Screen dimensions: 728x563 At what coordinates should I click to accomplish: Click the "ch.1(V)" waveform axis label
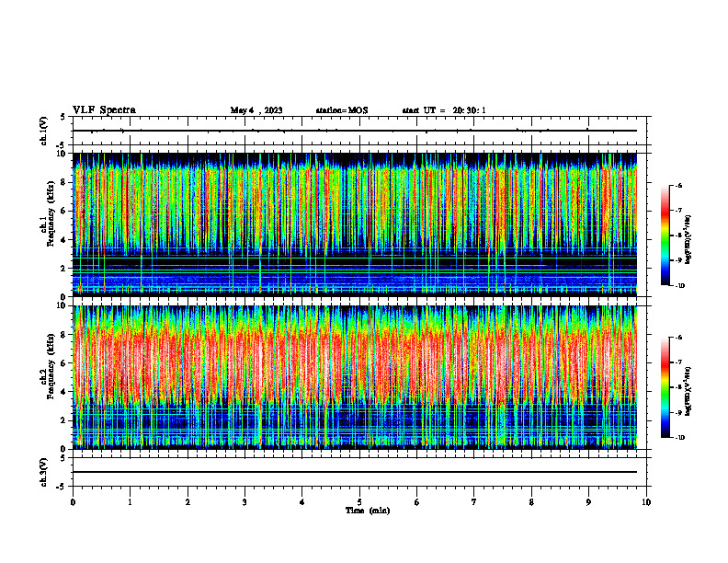(43, 131)
